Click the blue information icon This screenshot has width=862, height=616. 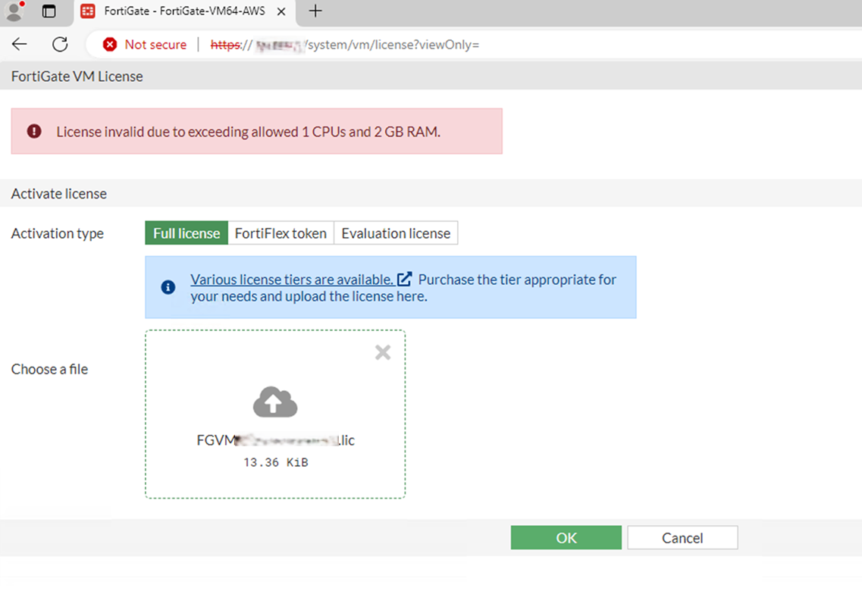(x=168, y=287)
